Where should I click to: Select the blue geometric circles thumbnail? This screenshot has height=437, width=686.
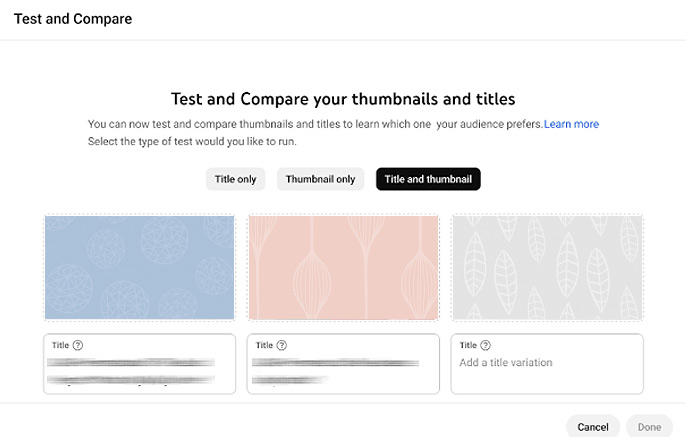coord(140,267)
